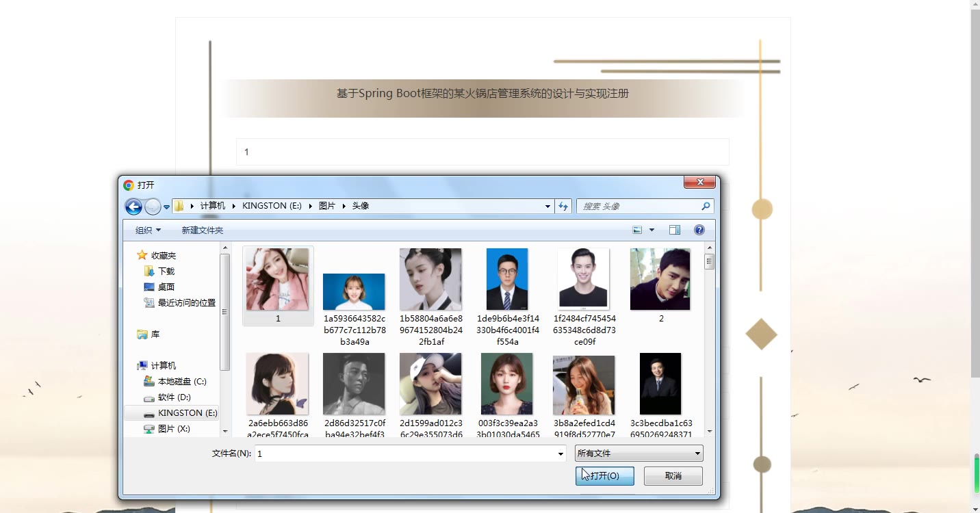Viewport: 980px width, 513px height.
Task: Open the 文件名 dropdown arrow
Action: (561, 453)
